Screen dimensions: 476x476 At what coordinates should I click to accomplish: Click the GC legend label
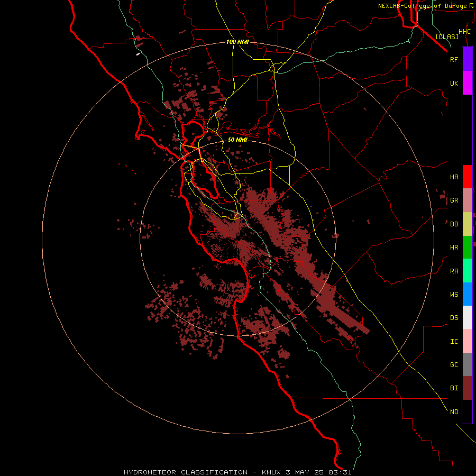(x=454, y=364)
